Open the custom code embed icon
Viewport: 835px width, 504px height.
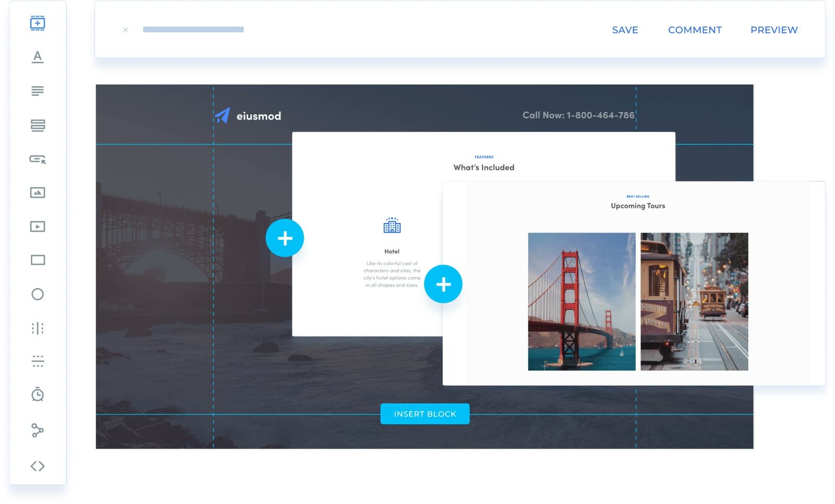click(38, 466)
